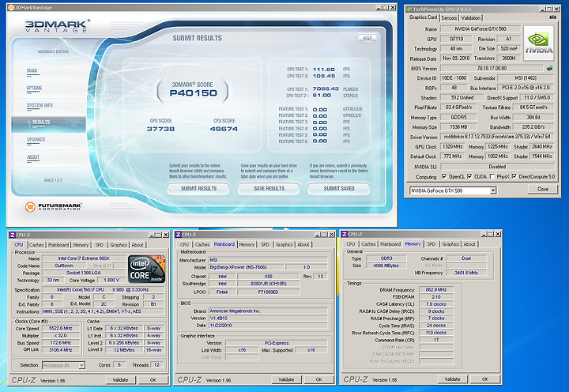
Task: Click the SUBMIT RESULTS button
Action: pyautogui.click(x=198, y=189)
